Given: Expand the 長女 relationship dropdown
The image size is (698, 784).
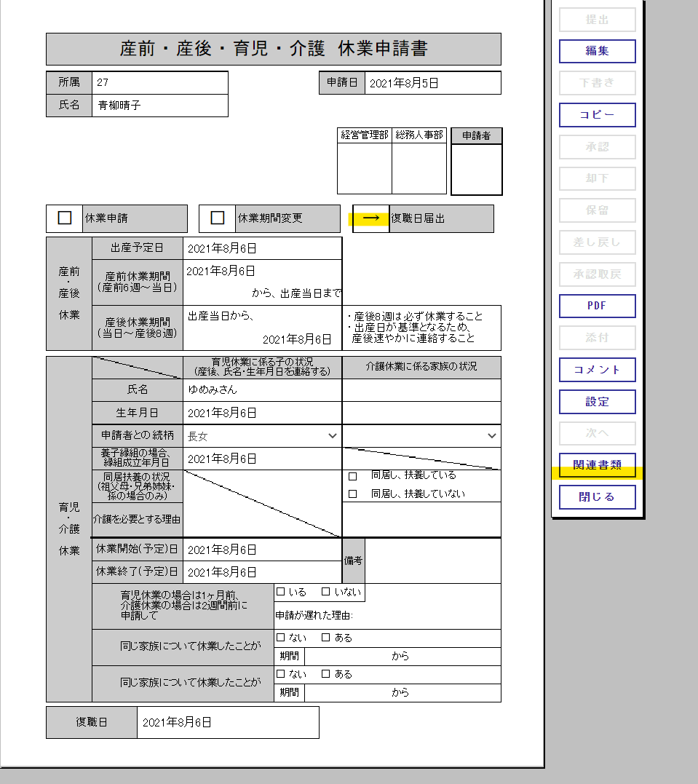Looking at the screenshot, I should pos(262,436).
